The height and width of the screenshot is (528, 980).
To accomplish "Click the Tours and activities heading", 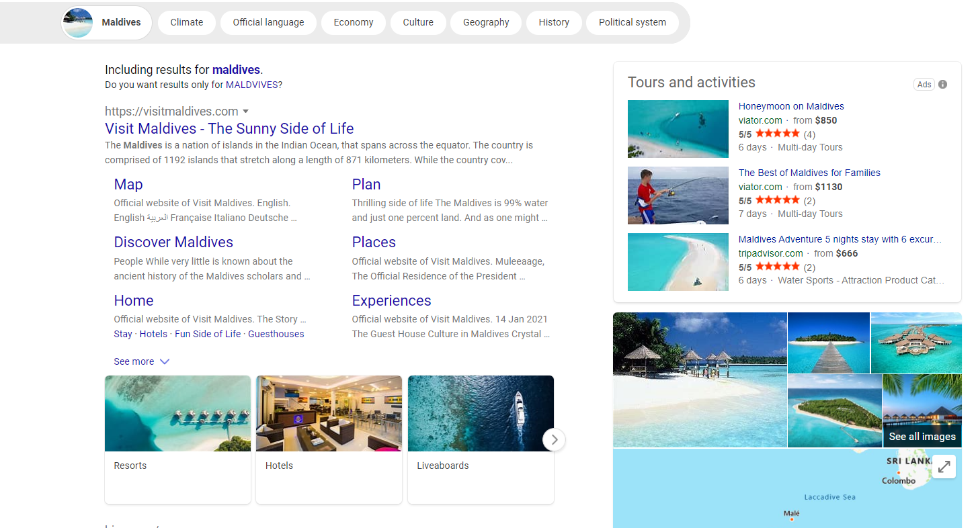I will click(692, 82).
